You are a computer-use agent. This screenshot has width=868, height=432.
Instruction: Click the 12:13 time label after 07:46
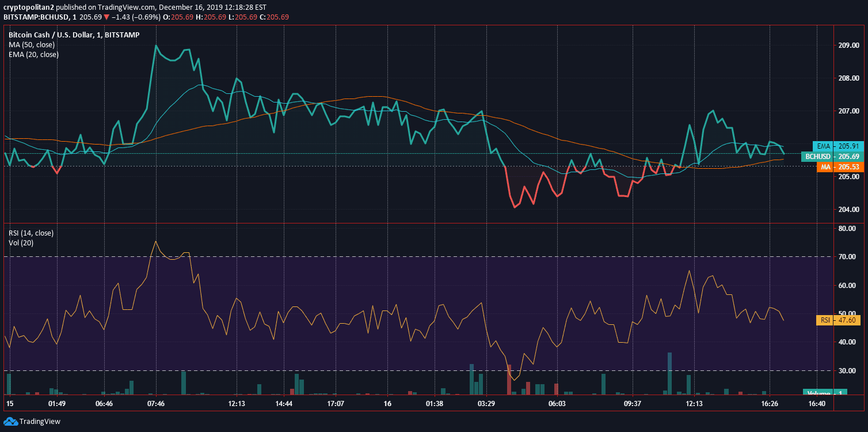coord(237,404)
